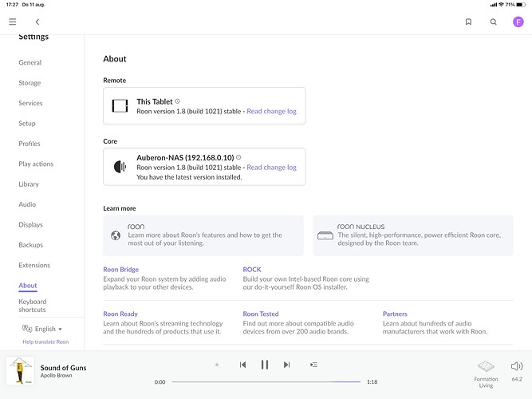Open search with the magnifier icon
The image size is (532, 399).
click(x=494, y=22)
